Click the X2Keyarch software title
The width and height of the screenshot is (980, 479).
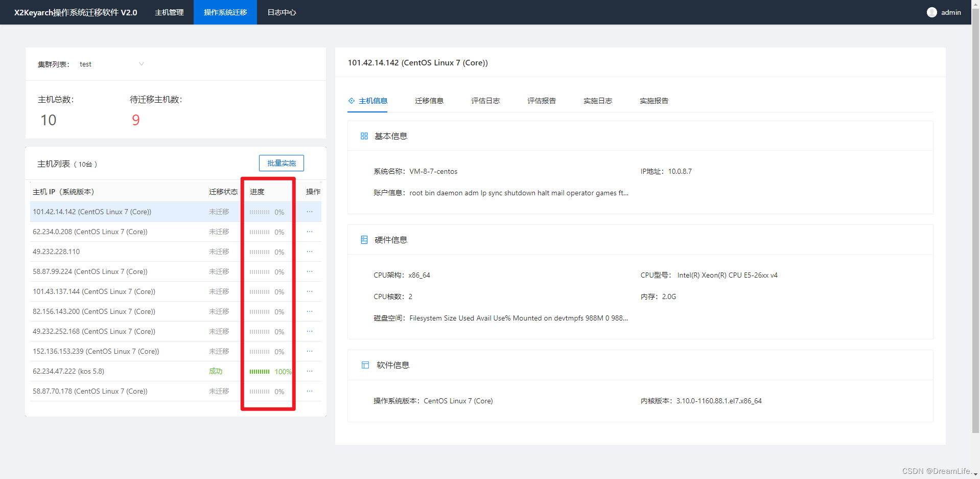(x=76, y=12)
